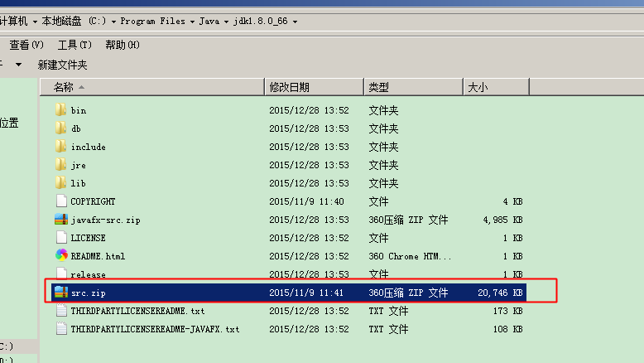Select the src.zip file name
Image resolution: width=644 pixels, height=363 pixels.
(x=89, y=293)
